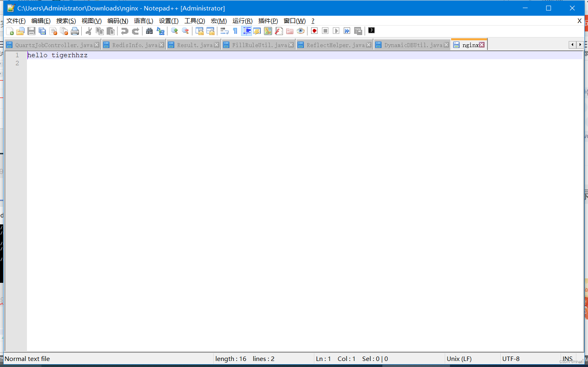Open Folder as Workspace icon
The width and height of the screenshot is (588, 367).
point(290,31)
